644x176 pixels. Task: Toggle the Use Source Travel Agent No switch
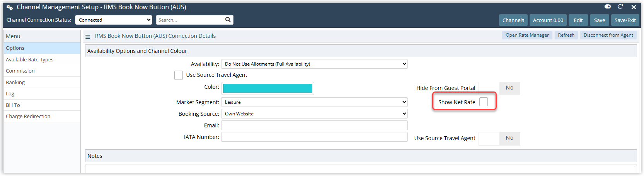(499, 139)
